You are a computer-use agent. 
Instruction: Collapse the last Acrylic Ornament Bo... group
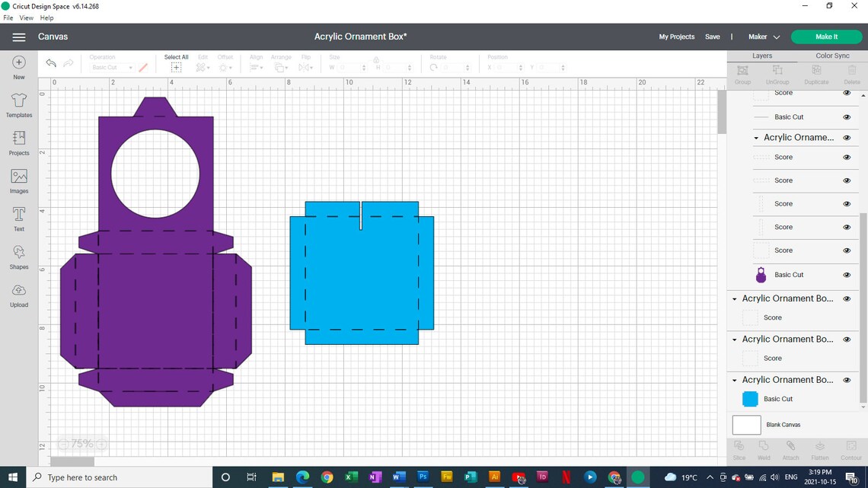tap(735, 380)
